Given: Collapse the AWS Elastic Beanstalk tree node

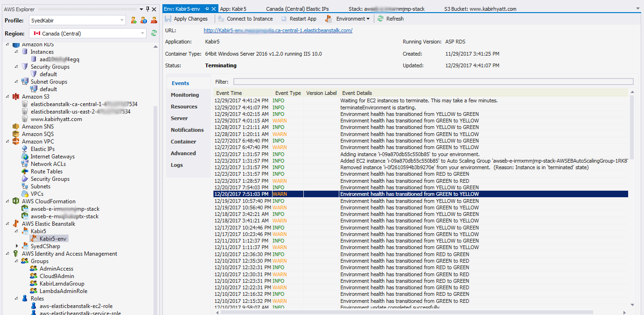Looking at the screenshot, I should point(8,224).
